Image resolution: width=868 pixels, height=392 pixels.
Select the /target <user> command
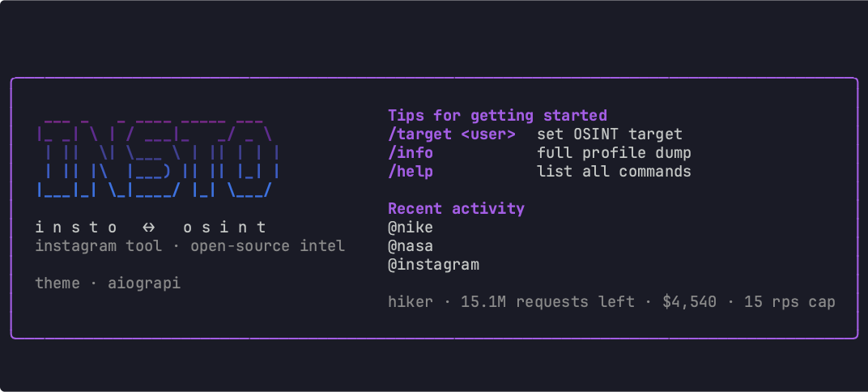coord(452,134)
